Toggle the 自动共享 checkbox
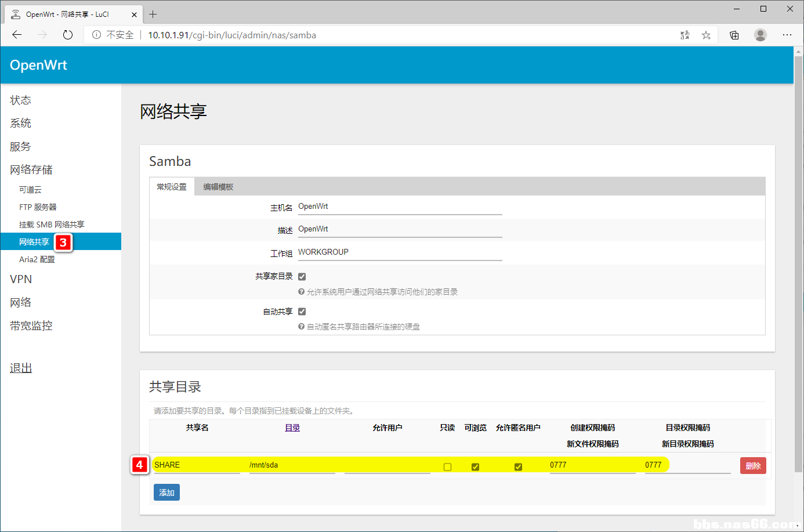Viewport: 804px width, 532px height. point(302,312)
